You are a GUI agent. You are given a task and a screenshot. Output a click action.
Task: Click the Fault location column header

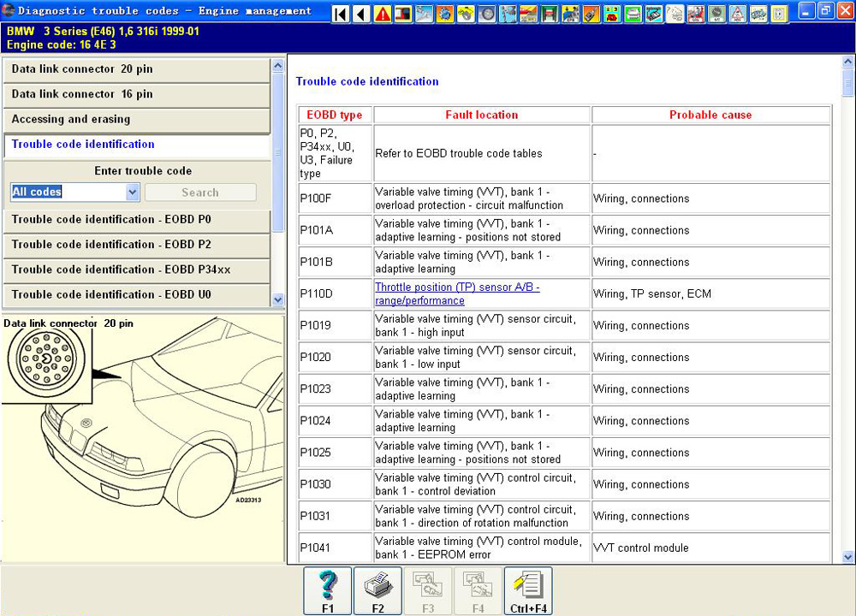481,115
